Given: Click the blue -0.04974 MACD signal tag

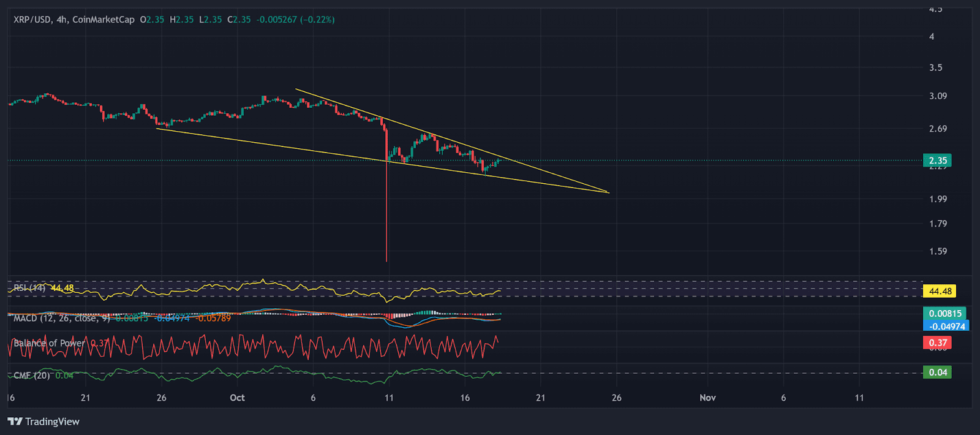Looking at the screenshot, I should pos(946,326).
